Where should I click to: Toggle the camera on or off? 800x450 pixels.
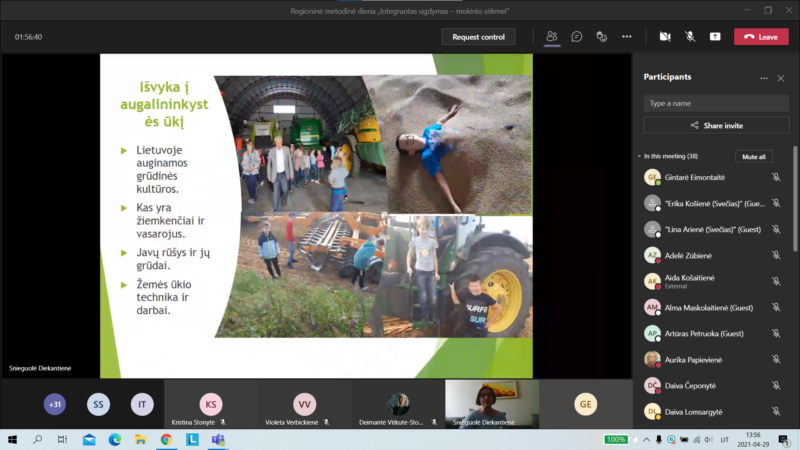tap(665, 37)
